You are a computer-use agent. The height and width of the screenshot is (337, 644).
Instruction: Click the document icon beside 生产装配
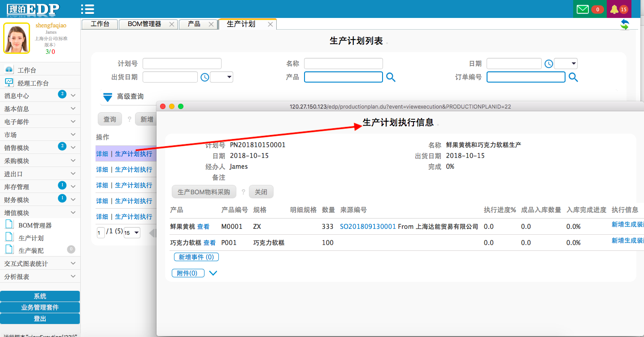(9, 249)
